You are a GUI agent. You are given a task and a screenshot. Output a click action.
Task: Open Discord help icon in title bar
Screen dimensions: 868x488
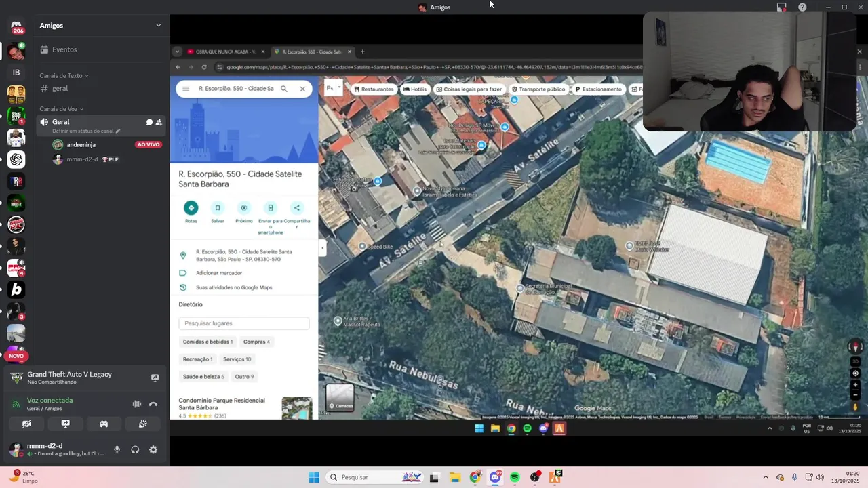click(x=802, y=7)
